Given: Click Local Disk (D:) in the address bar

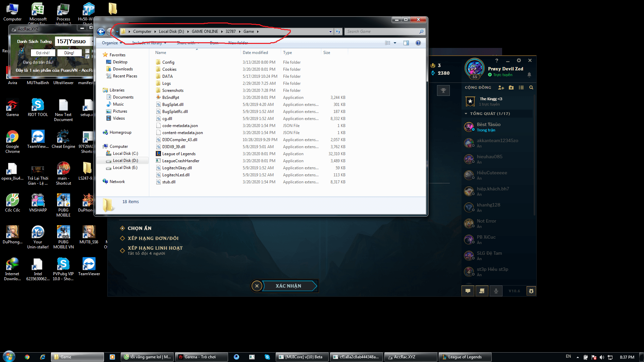Looking at the screenshot, I should coord(171,32).
